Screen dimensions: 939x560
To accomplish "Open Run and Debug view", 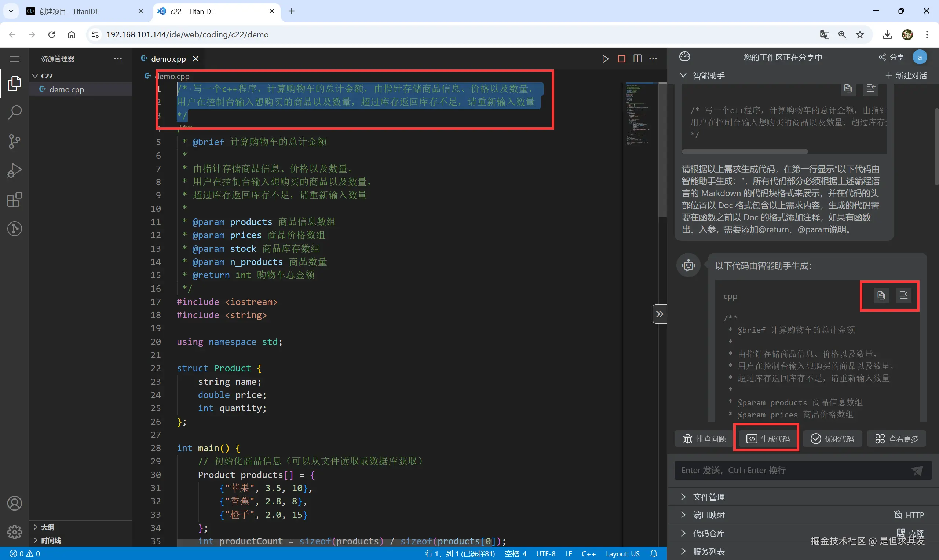I will (14, 170).
